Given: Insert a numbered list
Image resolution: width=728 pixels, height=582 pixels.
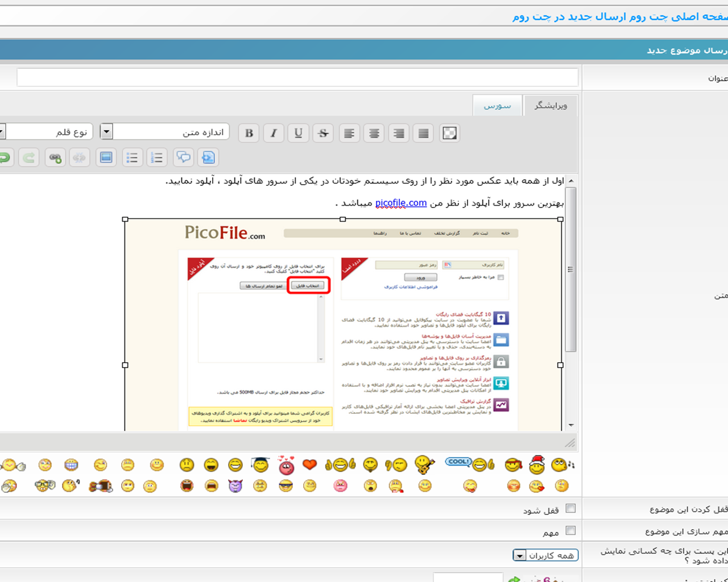Looking at the screenshot, I should click(x=156, y=157).
